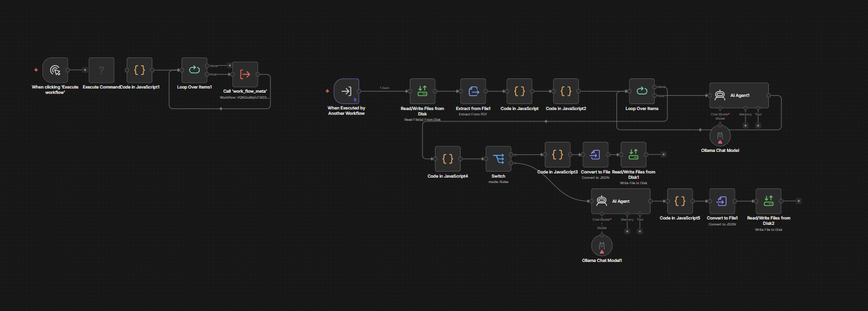The height and width of the screenshot is (311, 868).
Task: Open the Read/Write Files from Disk node
Action: pos(422,91)
